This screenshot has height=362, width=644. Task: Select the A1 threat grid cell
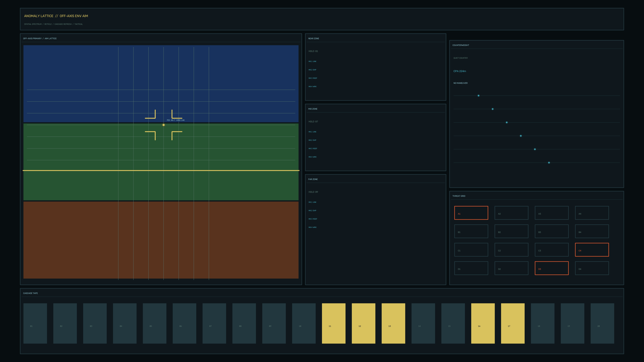471,213
